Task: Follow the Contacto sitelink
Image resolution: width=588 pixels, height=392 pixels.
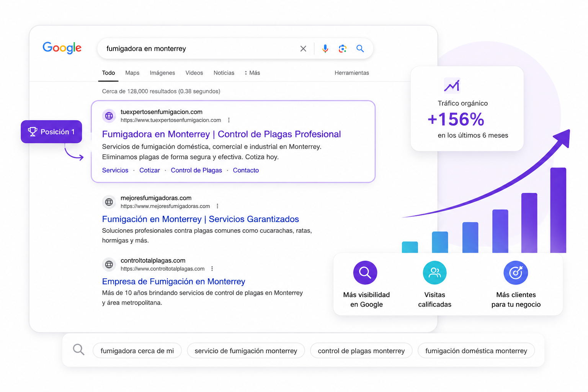Action: click(x=246, y=170)
